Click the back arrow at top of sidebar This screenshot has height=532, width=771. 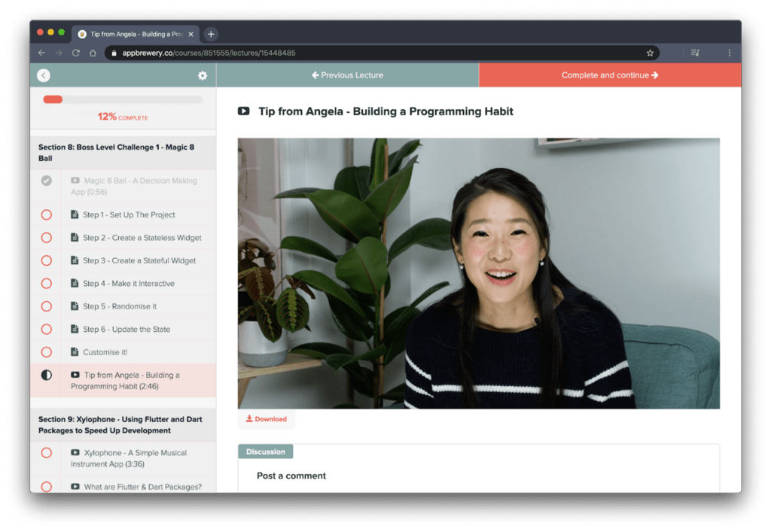coord(43,75)
